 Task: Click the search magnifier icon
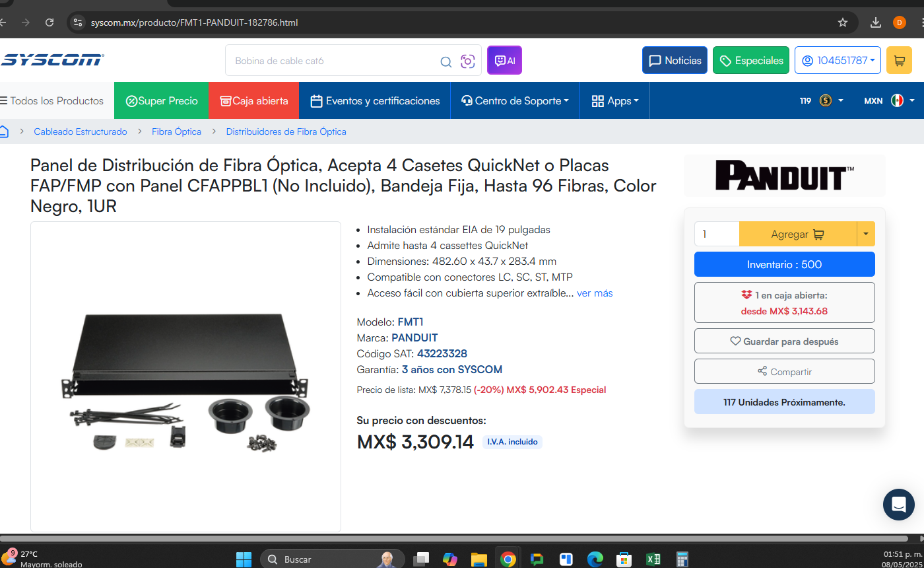[446, 62]
